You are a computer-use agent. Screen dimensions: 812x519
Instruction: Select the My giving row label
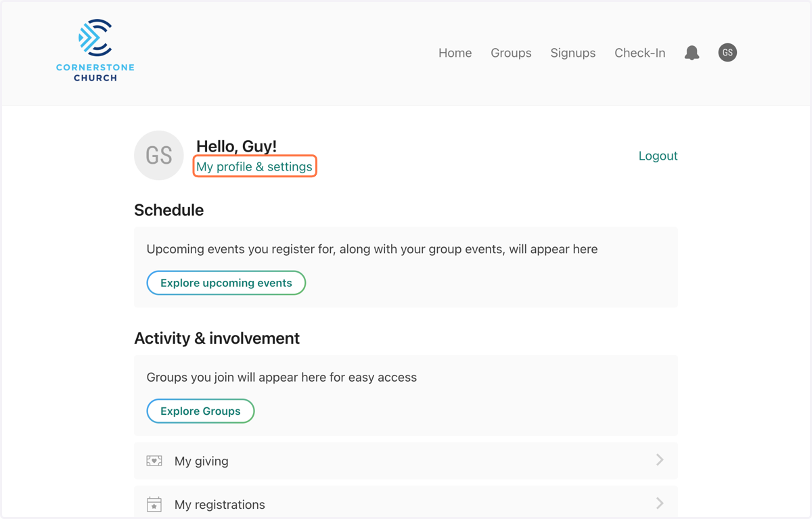(x=201, y=461)
